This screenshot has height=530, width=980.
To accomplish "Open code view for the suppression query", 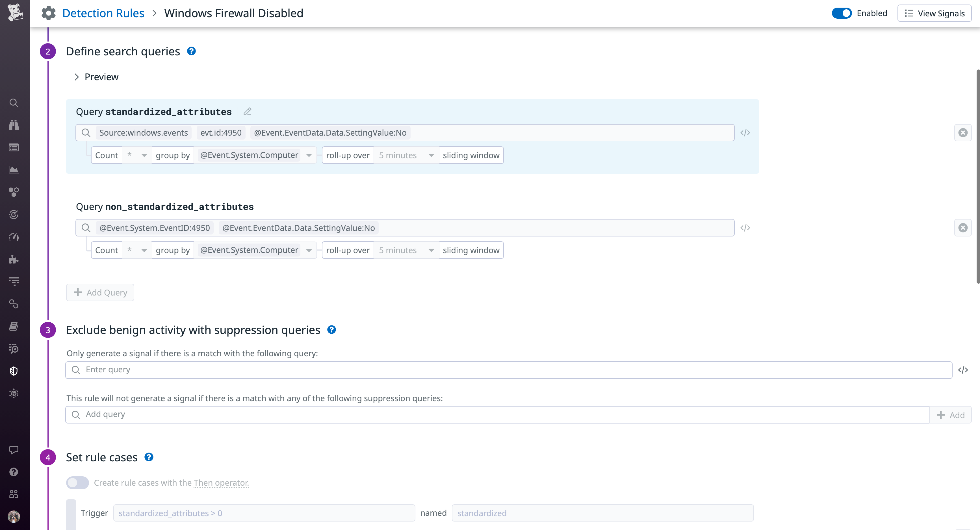I will pos(963,370).
